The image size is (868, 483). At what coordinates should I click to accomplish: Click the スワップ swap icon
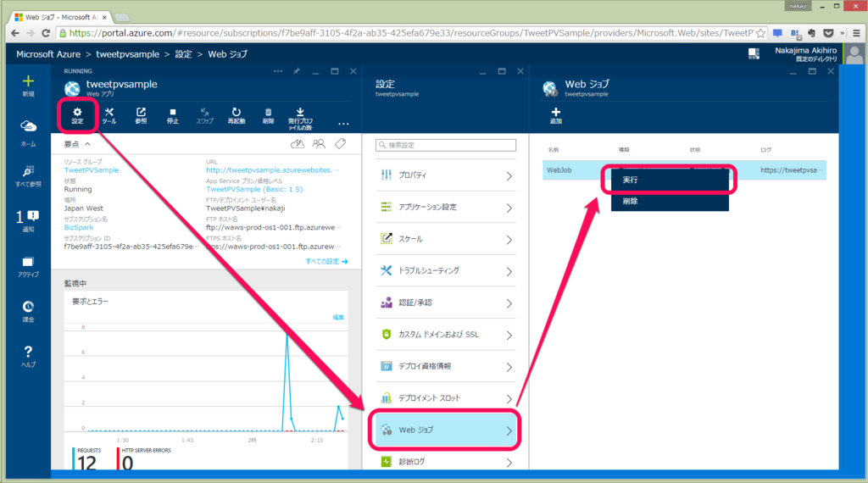point(204,115)
